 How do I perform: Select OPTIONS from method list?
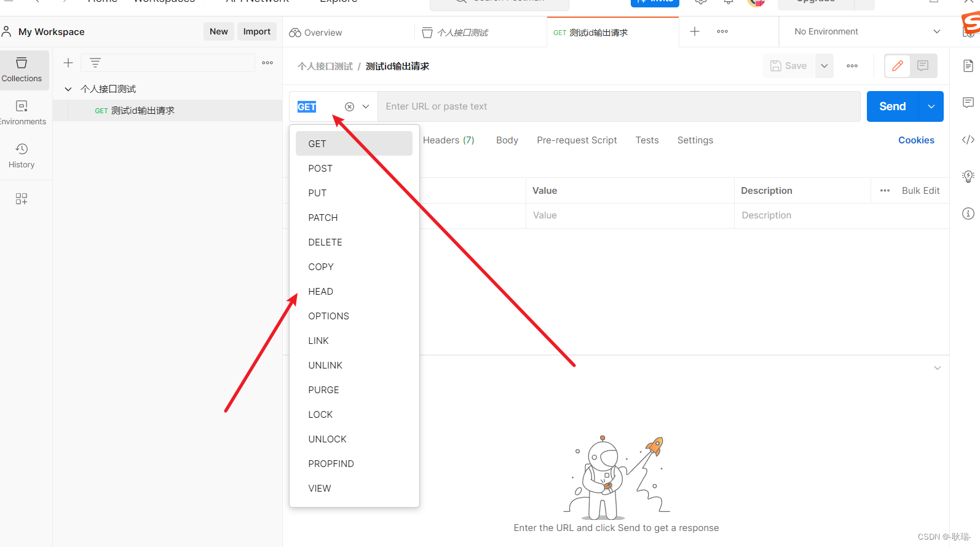(x=354, y=316)
